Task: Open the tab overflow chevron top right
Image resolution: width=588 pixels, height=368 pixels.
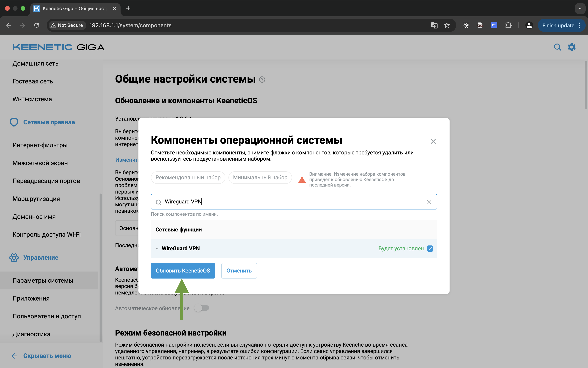Action: click(x=580, y=9)
